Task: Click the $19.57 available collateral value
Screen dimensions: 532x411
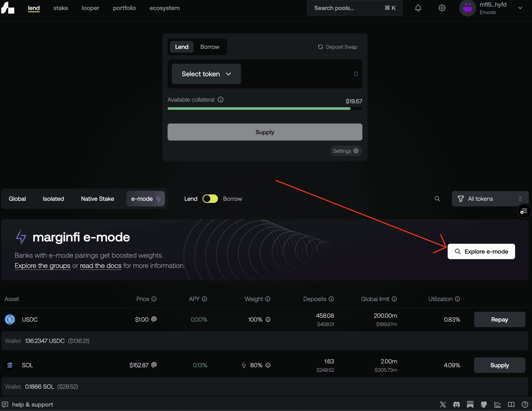Action: (x=354, y=101)
